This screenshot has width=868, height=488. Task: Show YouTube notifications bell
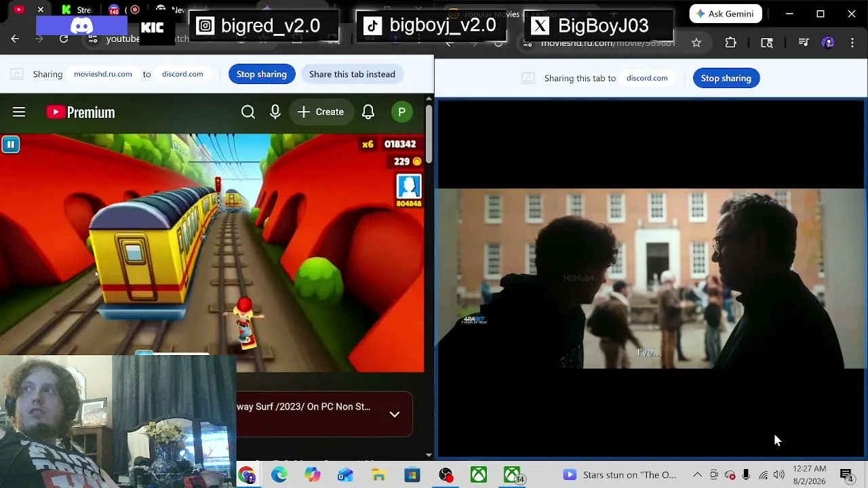tap(368, 112)
